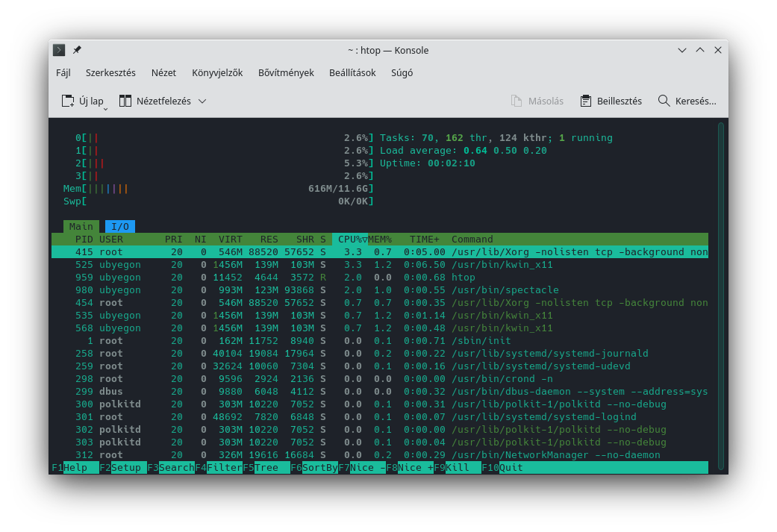Click the Uptime 00:02:10 text
The height and width of the screenshot is (532, 777).
coord(427,163)
